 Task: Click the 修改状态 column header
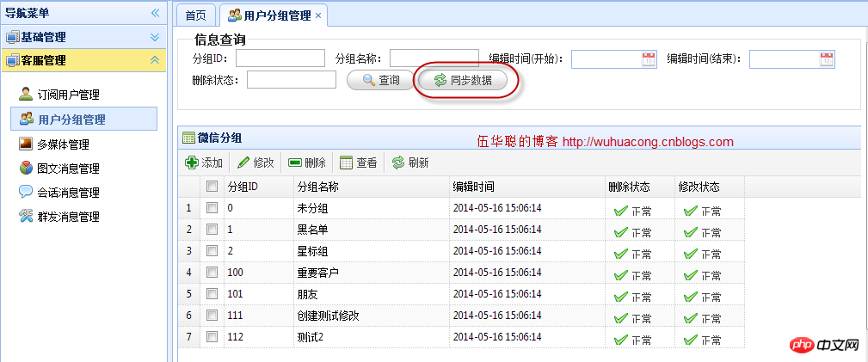pos(710,187)
